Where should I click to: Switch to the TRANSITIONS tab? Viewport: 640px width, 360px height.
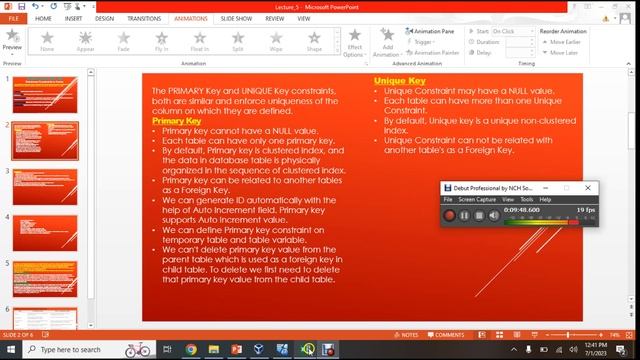[144, 19]
